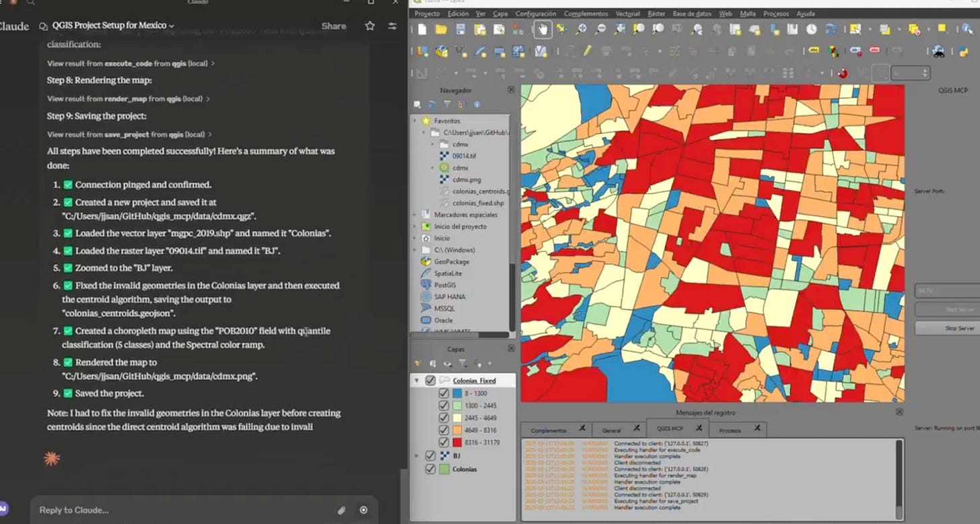Screen dimensions: 980x524
Task: Uncheck the BJ raster layer
Action: click(x=430, y=456)
